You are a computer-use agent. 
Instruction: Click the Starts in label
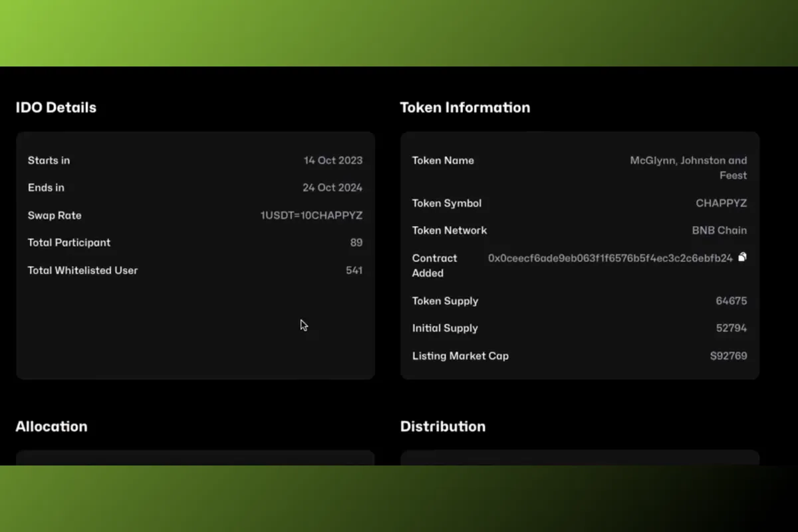coord(49,160)
